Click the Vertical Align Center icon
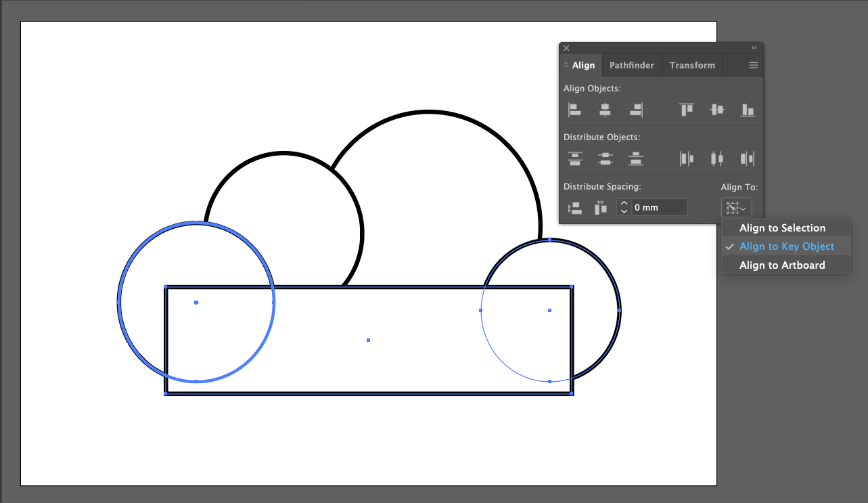868x503 pixels. click(x=717, y=110)
